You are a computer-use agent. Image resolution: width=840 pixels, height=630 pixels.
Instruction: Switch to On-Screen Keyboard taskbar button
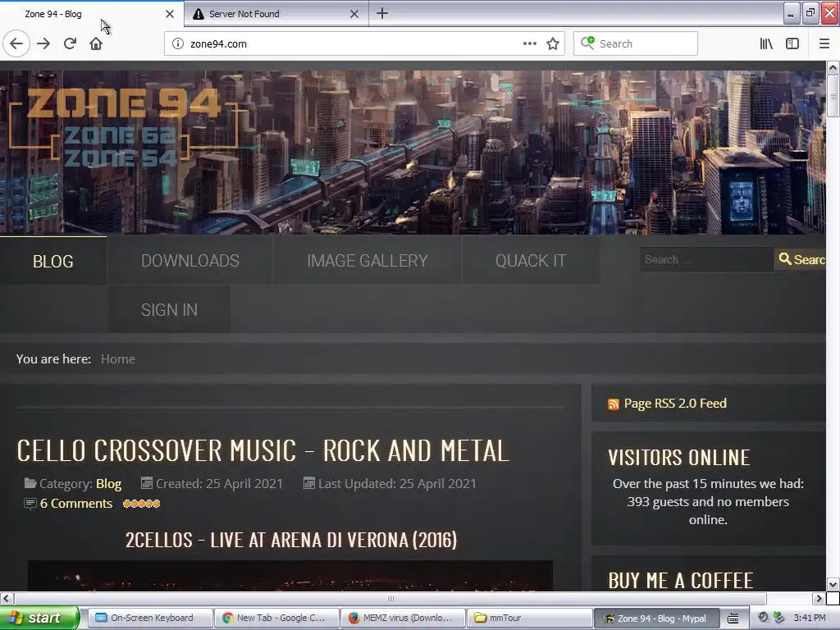[x=149, y=618]
